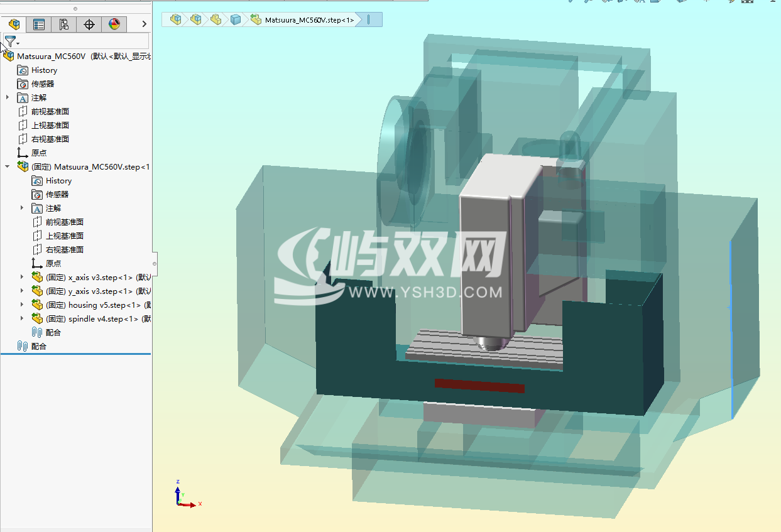
Task: Click the blue cube body icon in breadcrumb
Action: pyautogui.click(x=236, y=19)
